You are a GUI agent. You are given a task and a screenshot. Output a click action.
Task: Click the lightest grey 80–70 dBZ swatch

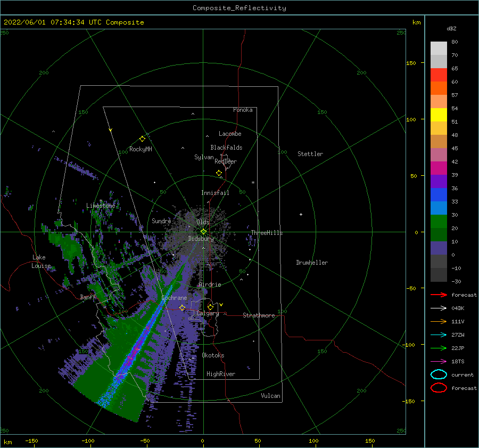[x=439, y=48]
